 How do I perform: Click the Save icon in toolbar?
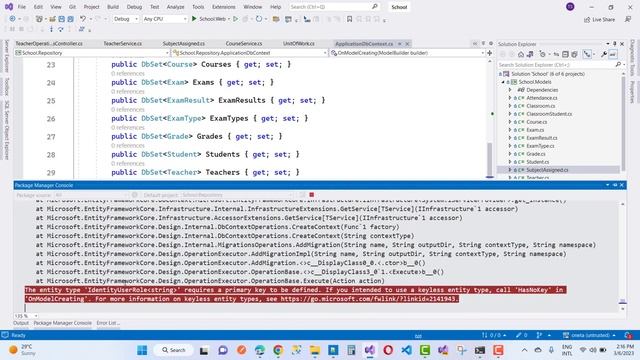(x=62, y=19)
